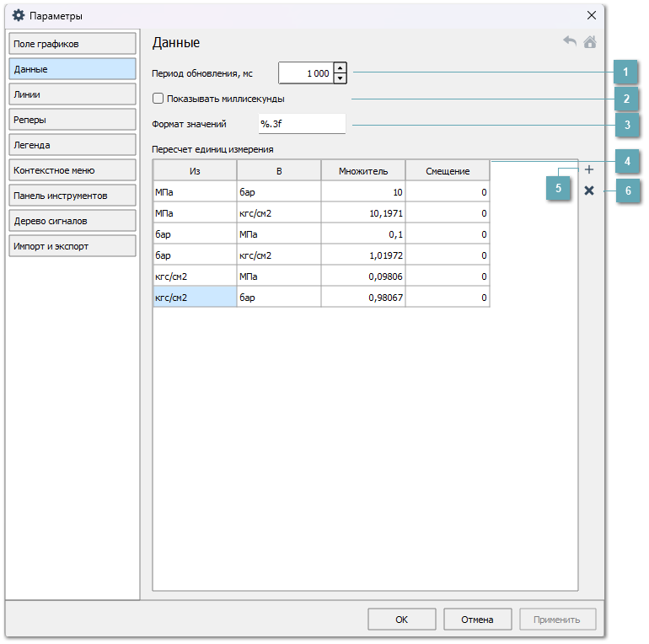
Task: Click the Формат значений input field
Action: tap(301, 124)
